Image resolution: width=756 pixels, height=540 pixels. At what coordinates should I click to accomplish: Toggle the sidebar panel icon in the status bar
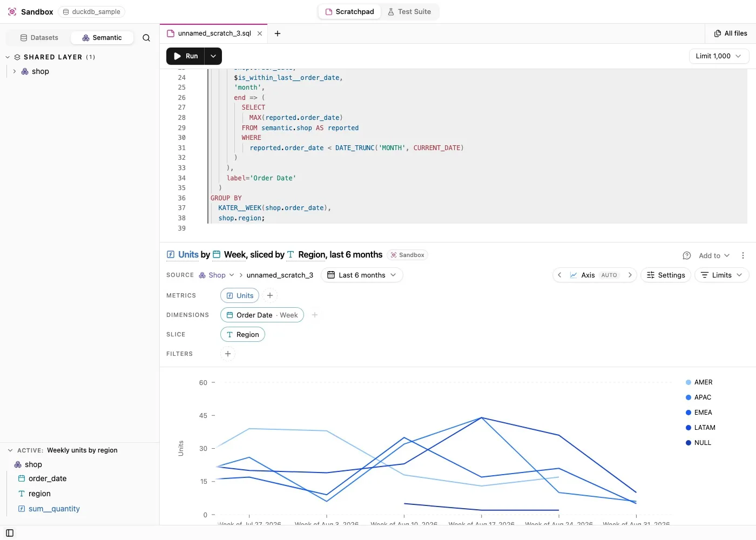tap(10, 533)
